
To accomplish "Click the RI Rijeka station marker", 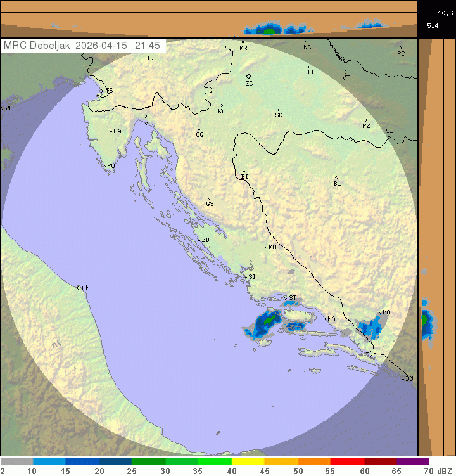I will (x=146, y=123).
